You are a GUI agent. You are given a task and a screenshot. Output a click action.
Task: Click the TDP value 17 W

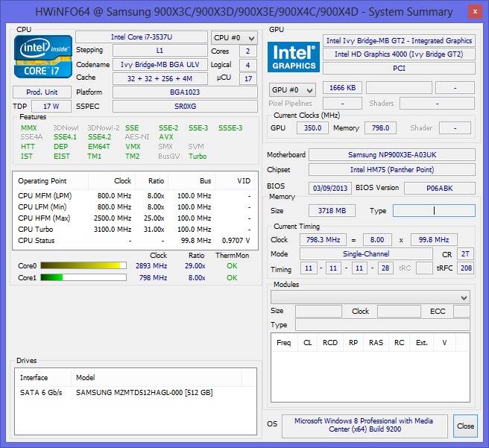(x=51, y=107)
